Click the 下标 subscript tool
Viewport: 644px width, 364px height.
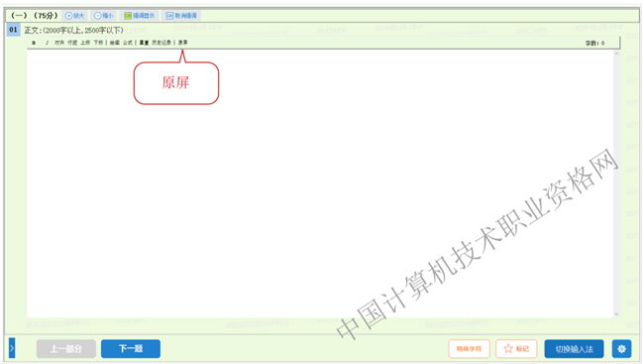(98, 43)
